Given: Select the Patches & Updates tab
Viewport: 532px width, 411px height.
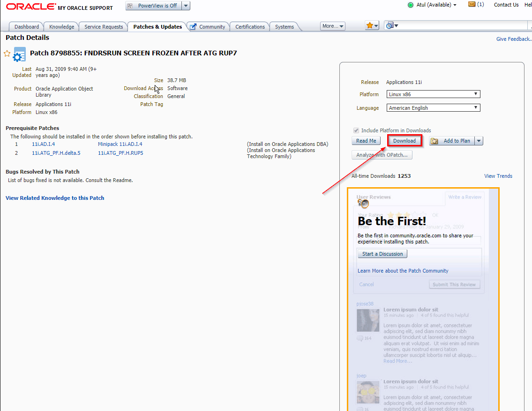Looking at the screenshot, I should point(157,26).
